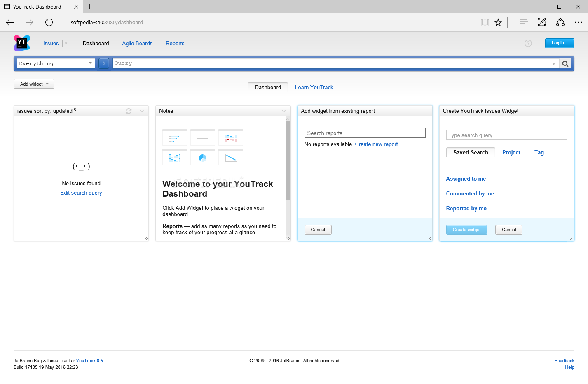
Task: Switch to the Tag tab
Action: (x=539, y=152)
